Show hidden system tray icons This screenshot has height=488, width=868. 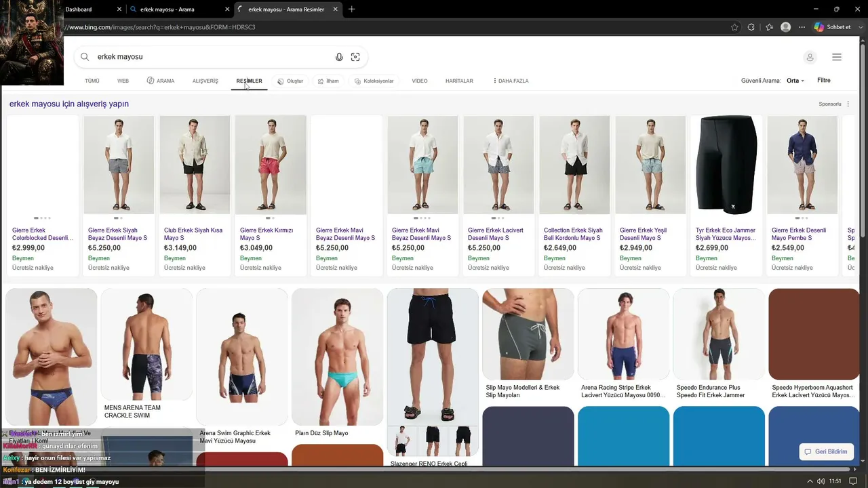tap(809, 481)
